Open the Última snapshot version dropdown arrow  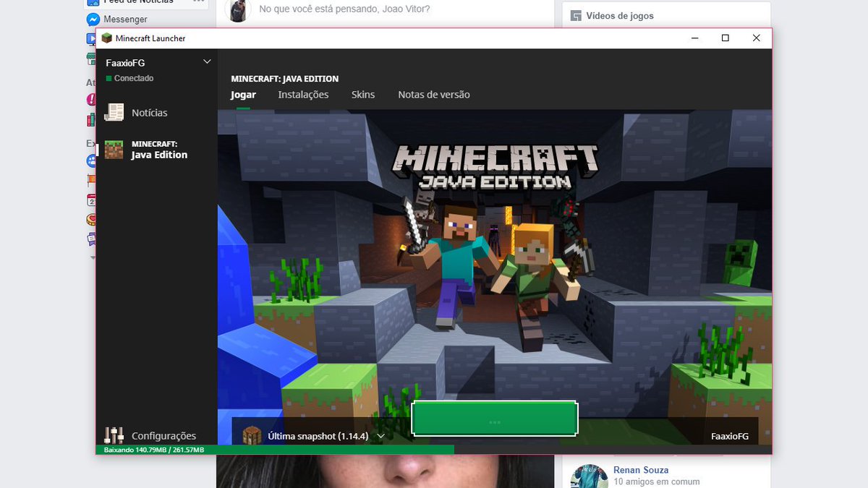(380, 437)
